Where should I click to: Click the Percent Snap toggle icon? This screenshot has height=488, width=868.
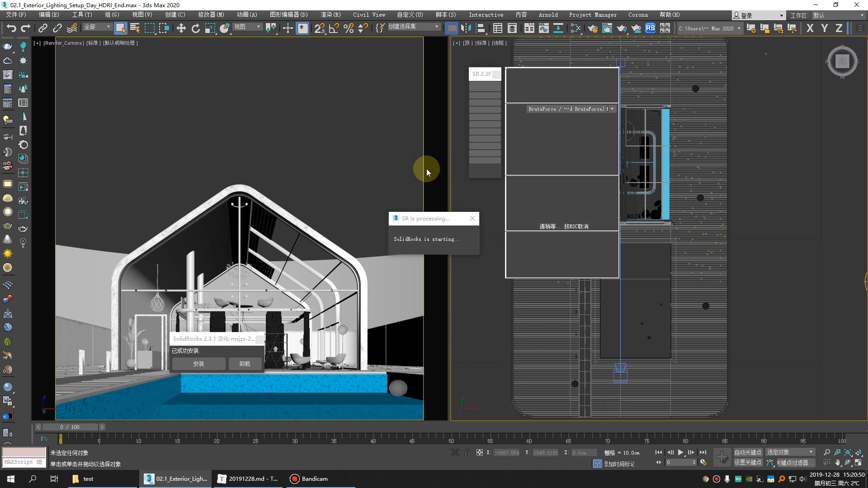(348, 28)
